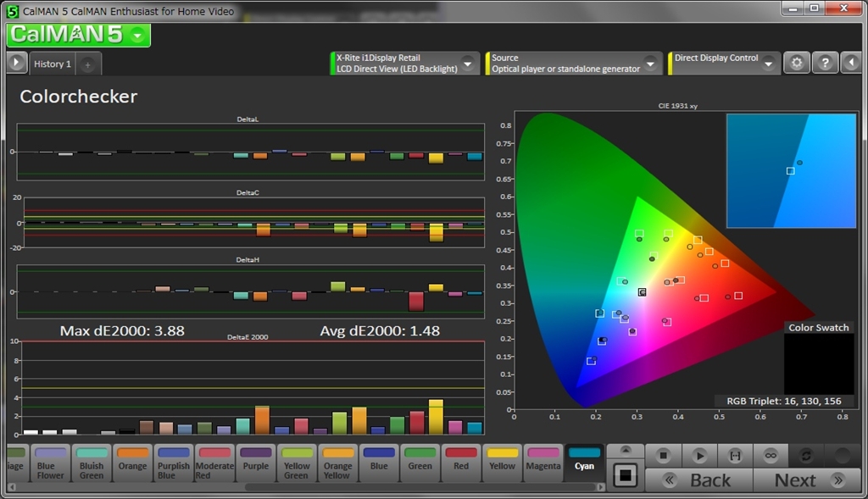Select the Yellow color patch
The height and width of the screenshot is (499, 868).
click(x=502, y=463)
